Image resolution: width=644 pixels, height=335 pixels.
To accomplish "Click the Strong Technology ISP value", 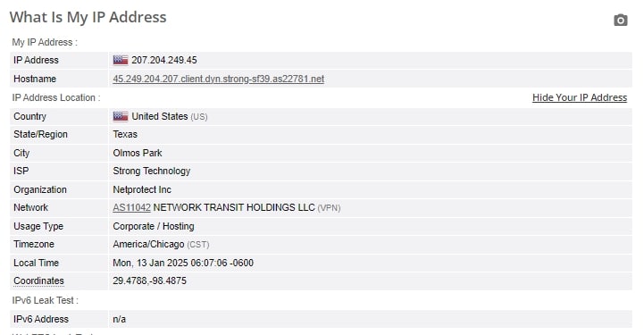I will 152,172.
